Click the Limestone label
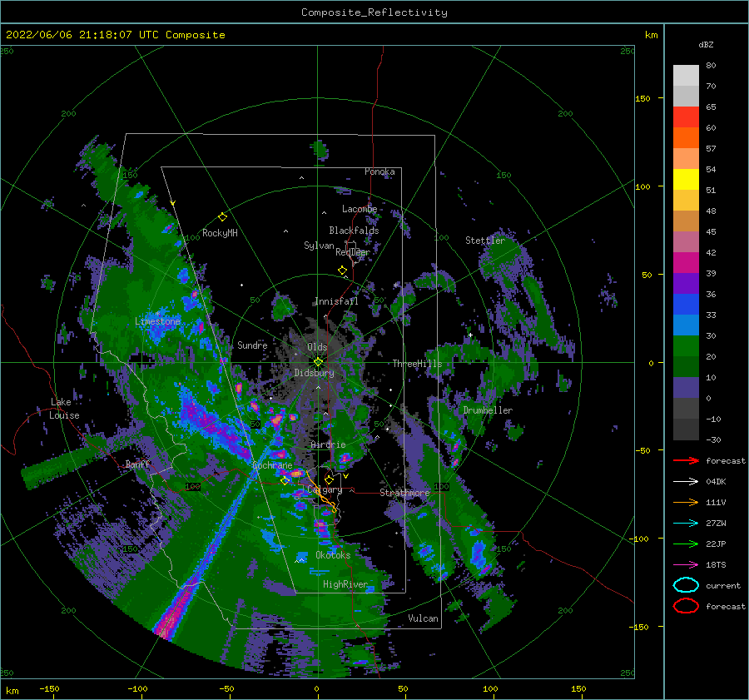Screen dimensions: 749x700 157,321
